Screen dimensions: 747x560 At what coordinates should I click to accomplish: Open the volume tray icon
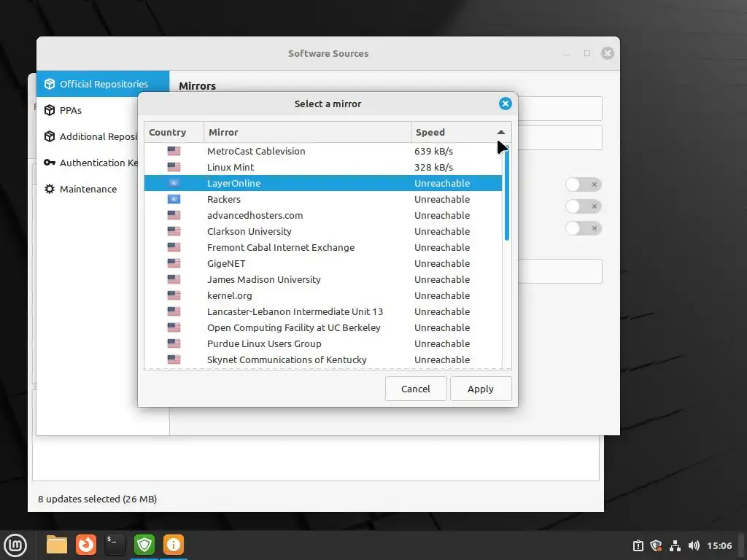(x=694, y=545)
